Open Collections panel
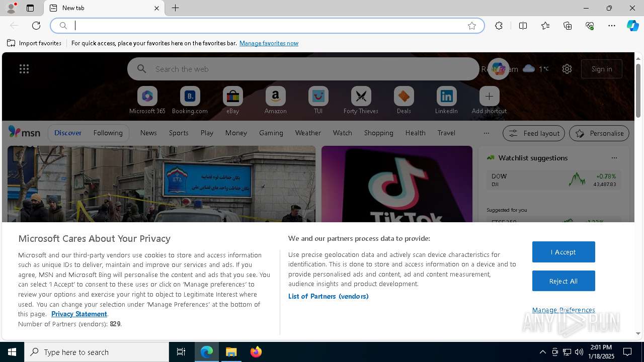 pyautogui.click(x=568, y=26)
